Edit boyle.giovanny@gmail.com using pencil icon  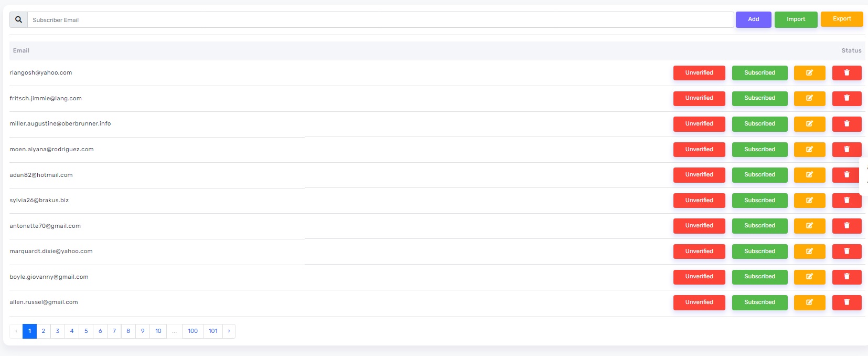(x=809, y=277)
